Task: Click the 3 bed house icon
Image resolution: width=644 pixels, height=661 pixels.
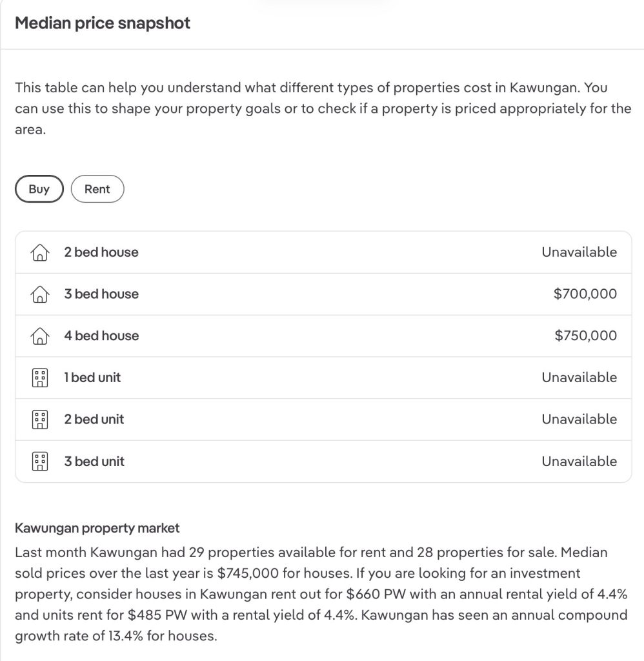Action: pos(39,295)
